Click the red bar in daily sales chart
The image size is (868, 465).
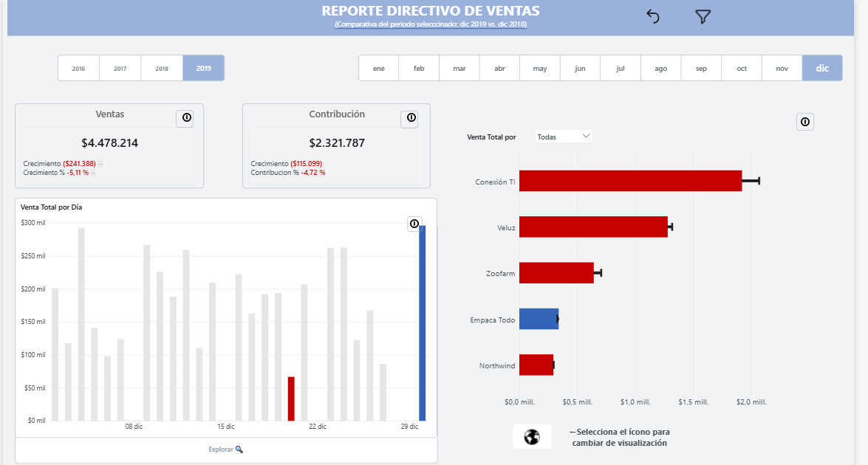coord(291,399)
